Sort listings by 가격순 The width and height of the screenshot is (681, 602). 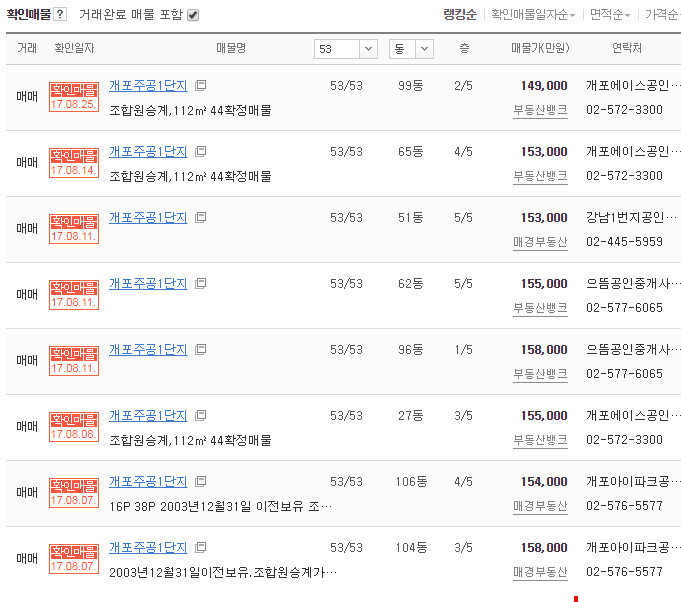[662, 14]
